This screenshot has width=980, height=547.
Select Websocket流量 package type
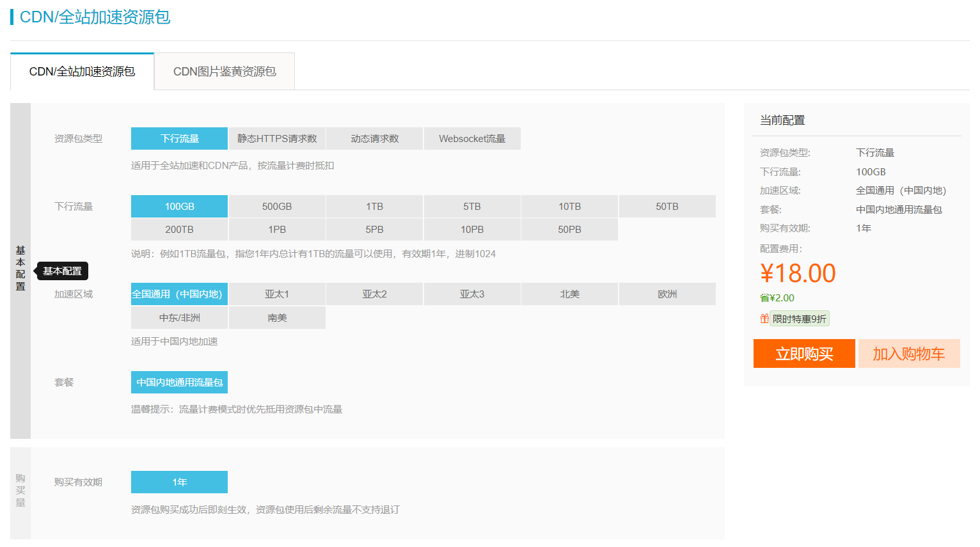pyautogui.click(x=472, y=139)
